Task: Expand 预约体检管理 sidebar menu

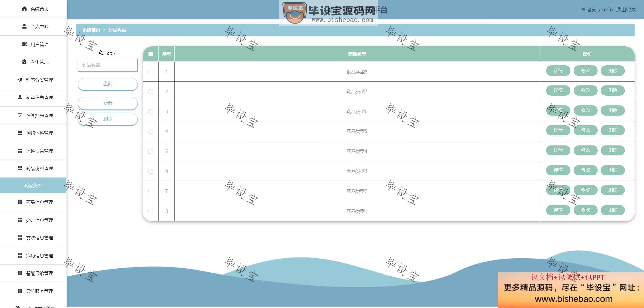Action: 33,133
